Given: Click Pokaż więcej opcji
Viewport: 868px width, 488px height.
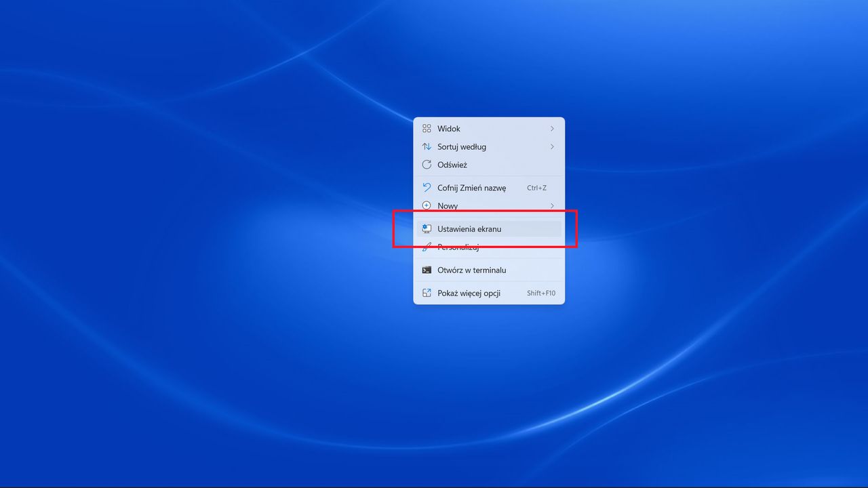Looking at the screenshot, I should [469, 293].
